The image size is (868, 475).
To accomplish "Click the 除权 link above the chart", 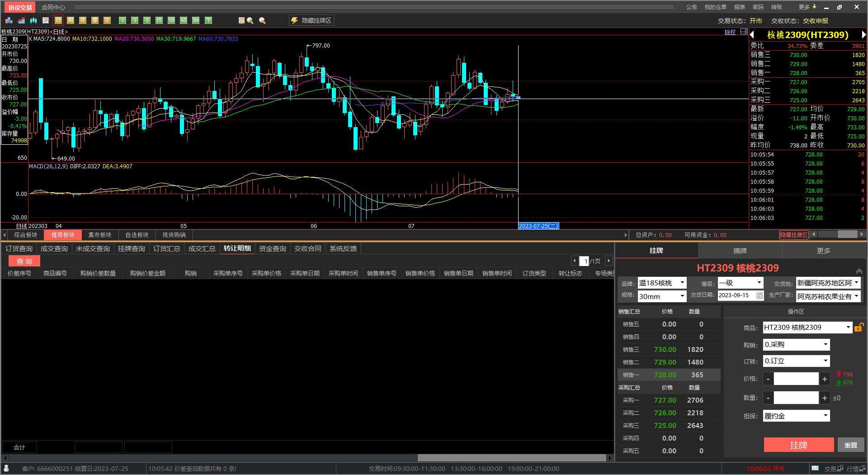I will tap(730, 32).
